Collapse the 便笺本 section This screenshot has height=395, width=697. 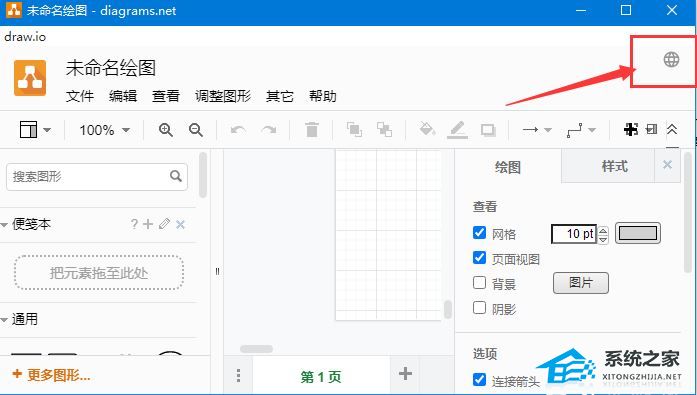(x=4, y=225)
